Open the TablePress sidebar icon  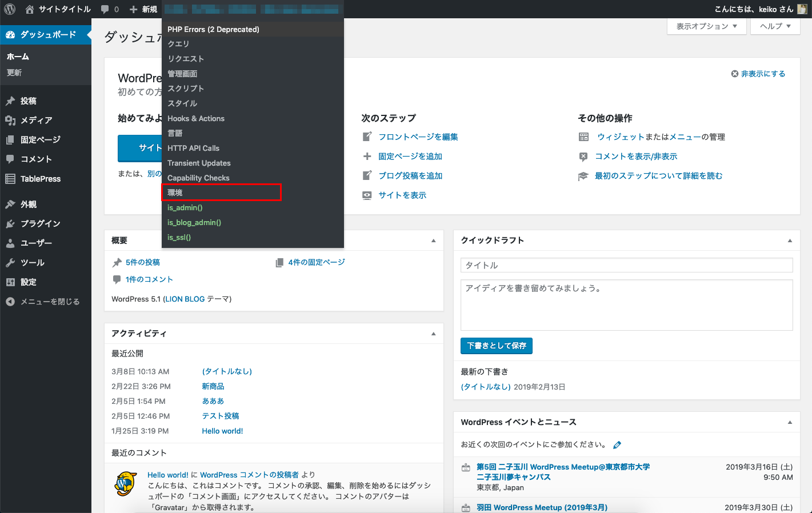[10, 179]
